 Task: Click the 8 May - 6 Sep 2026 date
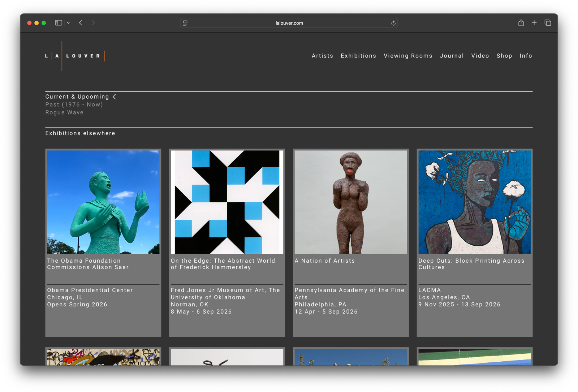pyautogui.click(x=201, y=312)
